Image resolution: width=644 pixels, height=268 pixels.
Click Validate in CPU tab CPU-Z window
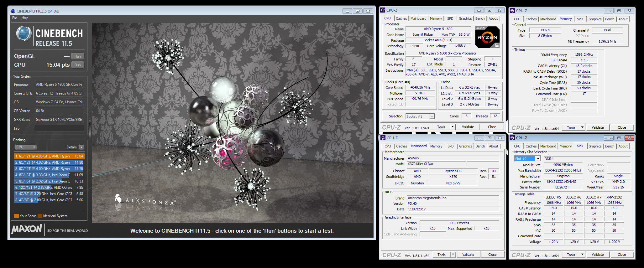468,127
